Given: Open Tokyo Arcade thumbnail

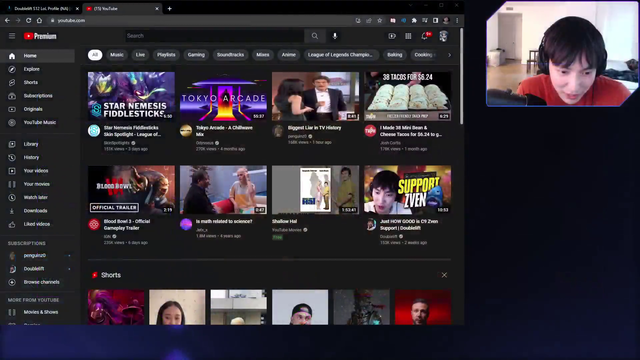Looking at the screenshot, I should (x=223, y=96).
